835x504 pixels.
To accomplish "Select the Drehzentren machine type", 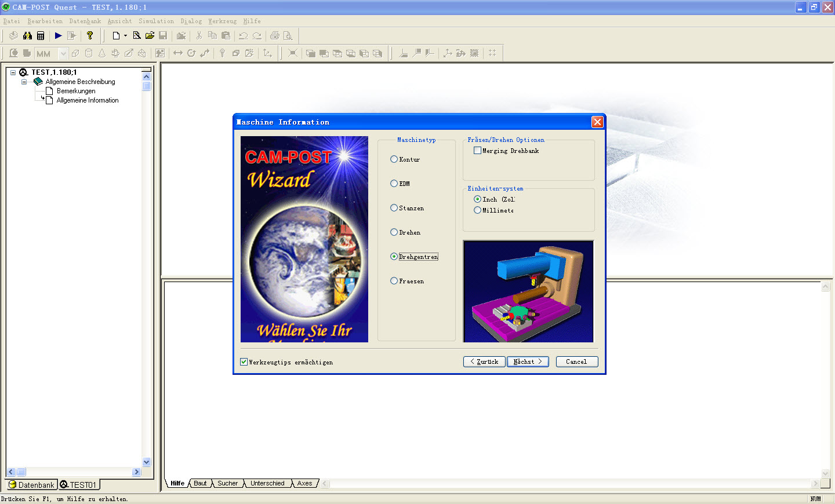I will tap(414, 257).
